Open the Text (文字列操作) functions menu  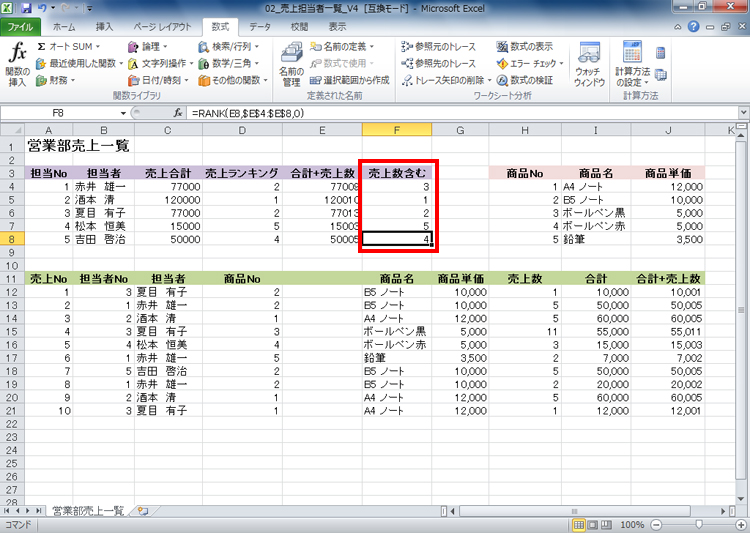(x=161, y=63)
